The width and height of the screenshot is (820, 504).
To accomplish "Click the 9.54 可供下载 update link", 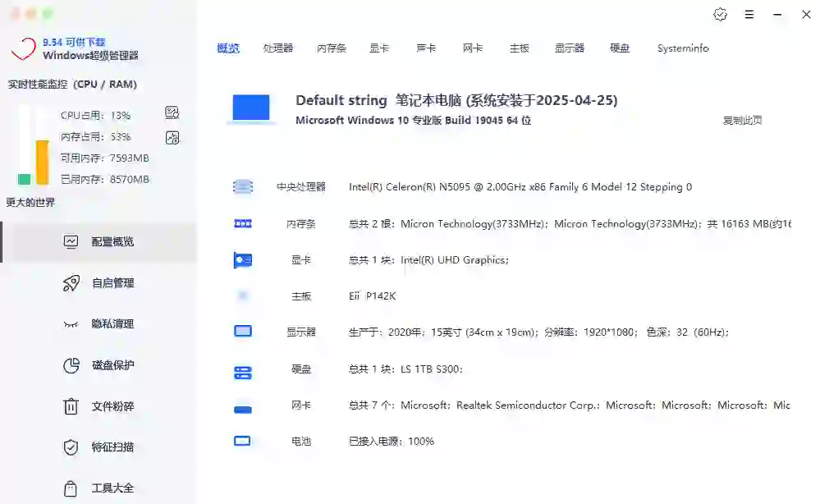I will click(x=74, y=42).
